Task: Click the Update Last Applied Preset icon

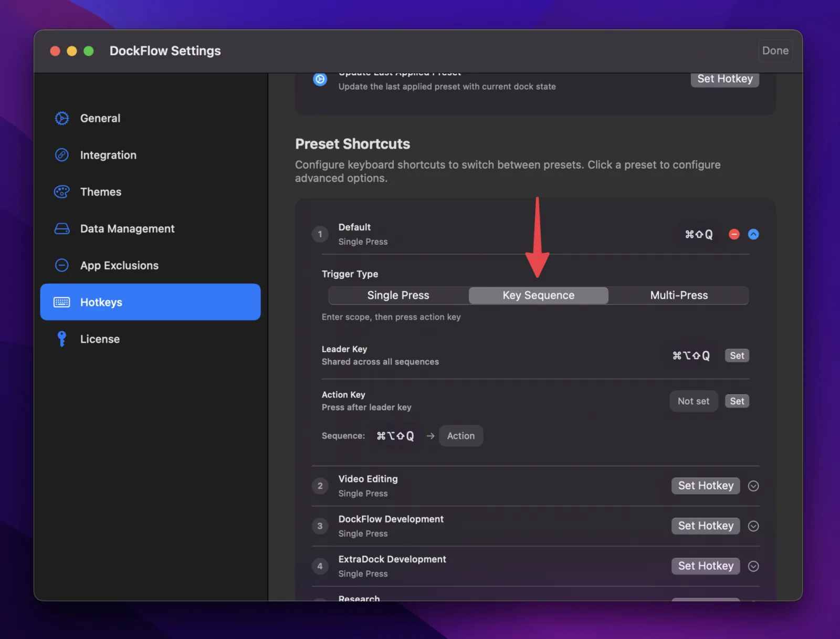Action: (320, 79)
